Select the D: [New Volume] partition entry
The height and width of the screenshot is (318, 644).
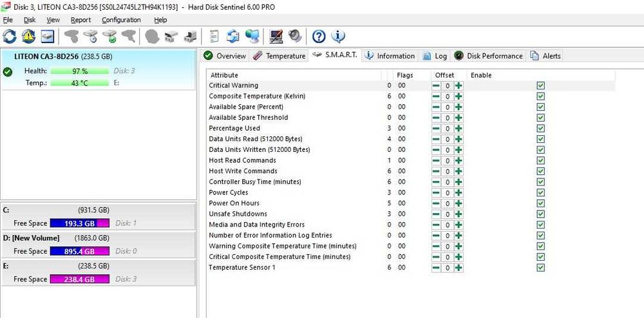click(98, 245)
